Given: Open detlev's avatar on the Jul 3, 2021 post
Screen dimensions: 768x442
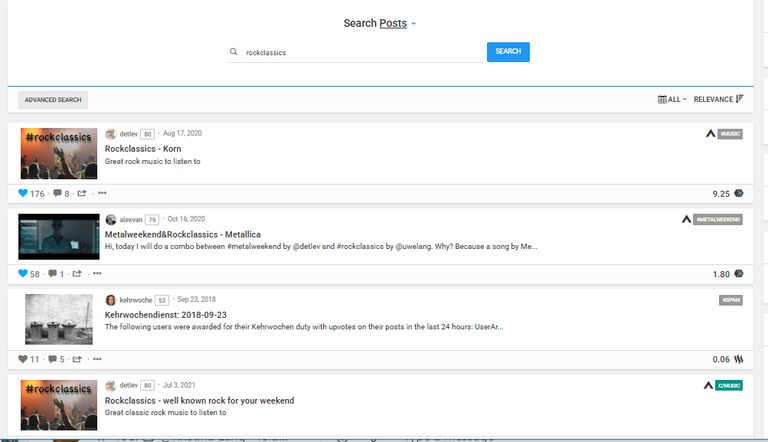Looking at the screenshot, I should [111, 386].
